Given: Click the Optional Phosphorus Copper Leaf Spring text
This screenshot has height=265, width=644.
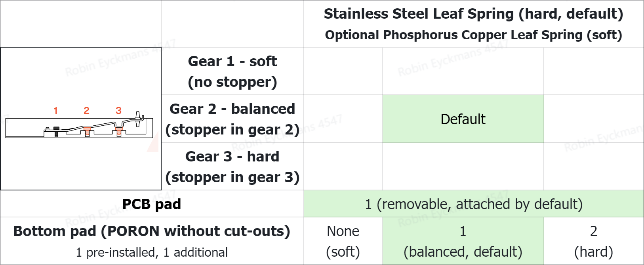Looking at the screenshot, I should [473, 35].
